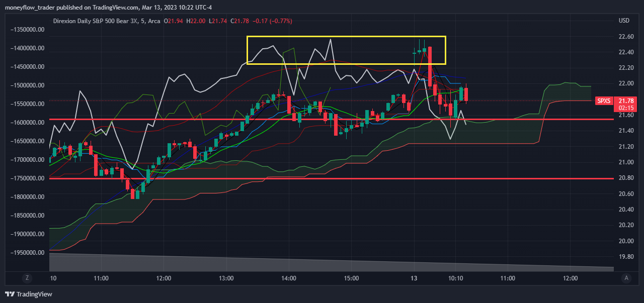644x303 pixels.
Task: Click the 15:00 time axis label
Action: (x=351, y=278)
